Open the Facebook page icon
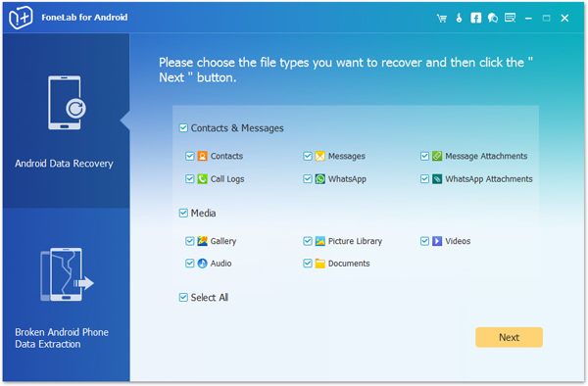 tap(476, 18)
